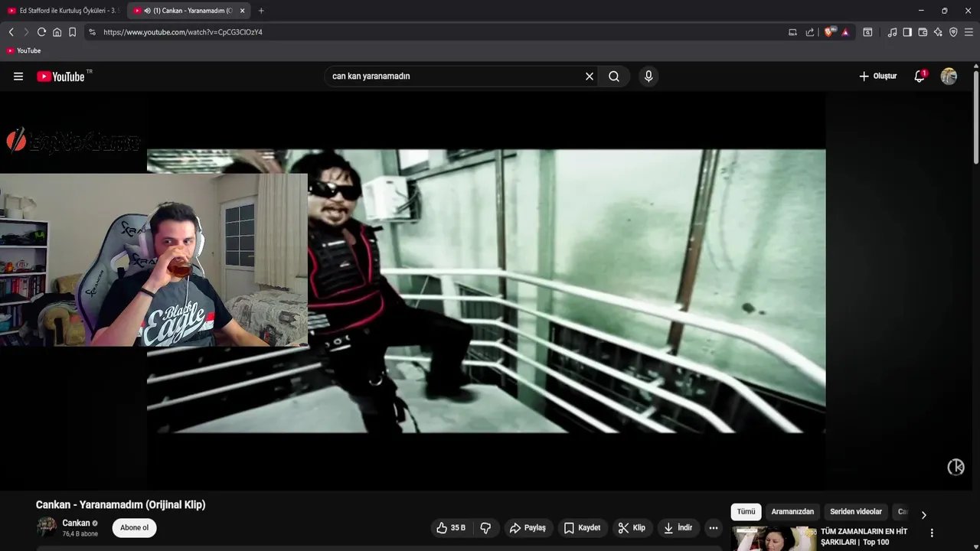The height and width of the screenshot is (551, 980).
Task: Open the YouTube guide hamburger menu
Action: click(18, 77)
